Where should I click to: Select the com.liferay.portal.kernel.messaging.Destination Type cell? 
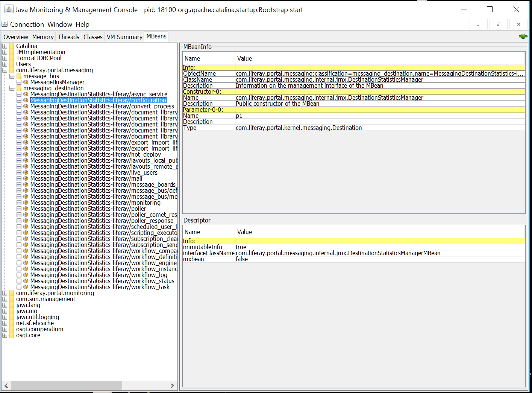tap(380, 128)
